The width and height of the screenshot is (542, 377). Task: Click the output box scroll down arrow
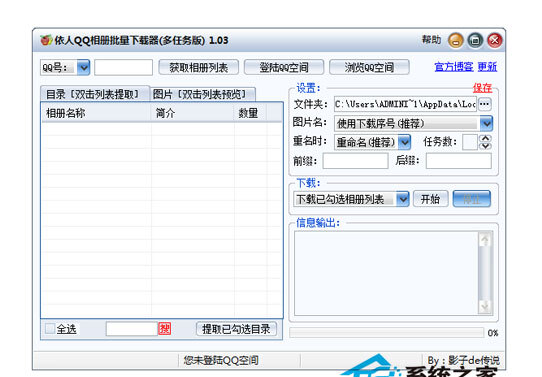point(485,306)
